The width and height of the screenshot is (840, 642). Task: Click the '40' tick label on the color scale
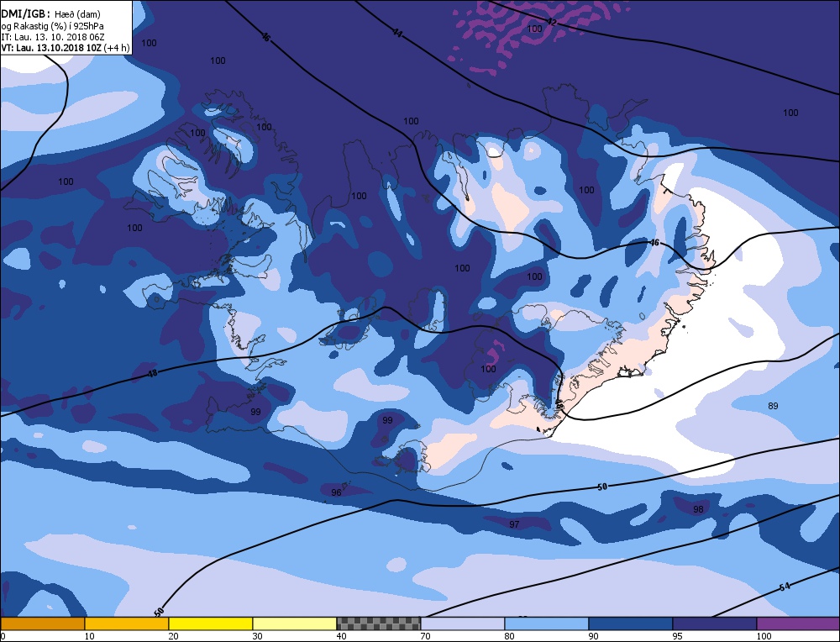[341, 636]
